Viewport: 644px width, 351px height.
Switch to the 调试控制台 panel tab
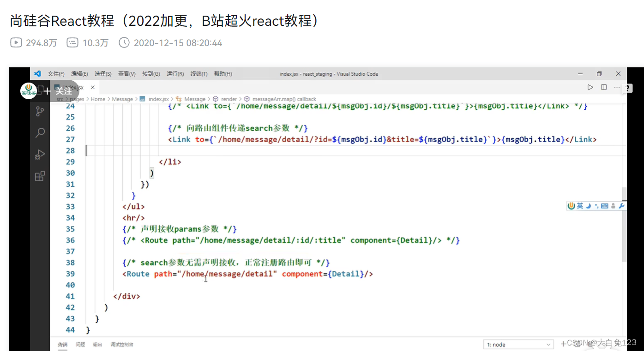[122, 345]
